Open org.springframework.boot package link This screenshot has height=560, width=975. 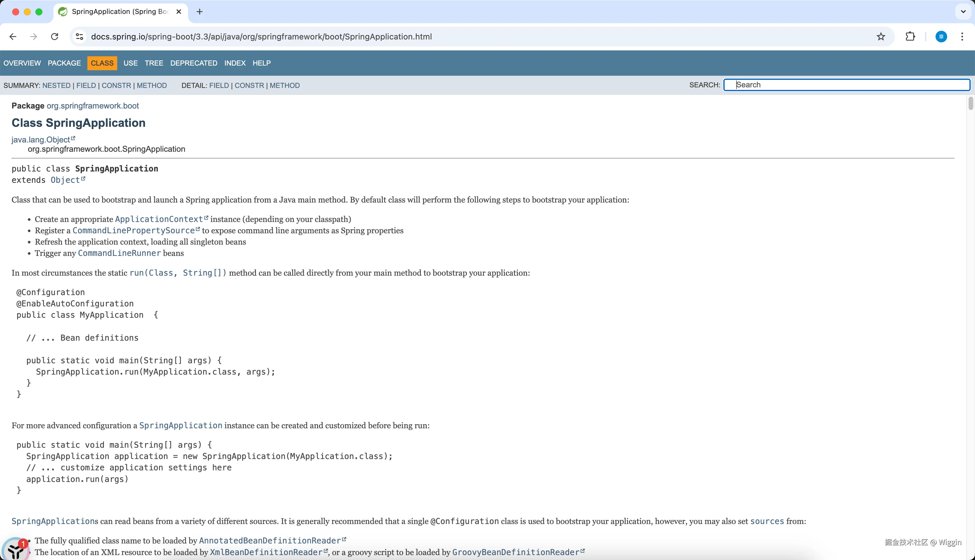(93, 106)
